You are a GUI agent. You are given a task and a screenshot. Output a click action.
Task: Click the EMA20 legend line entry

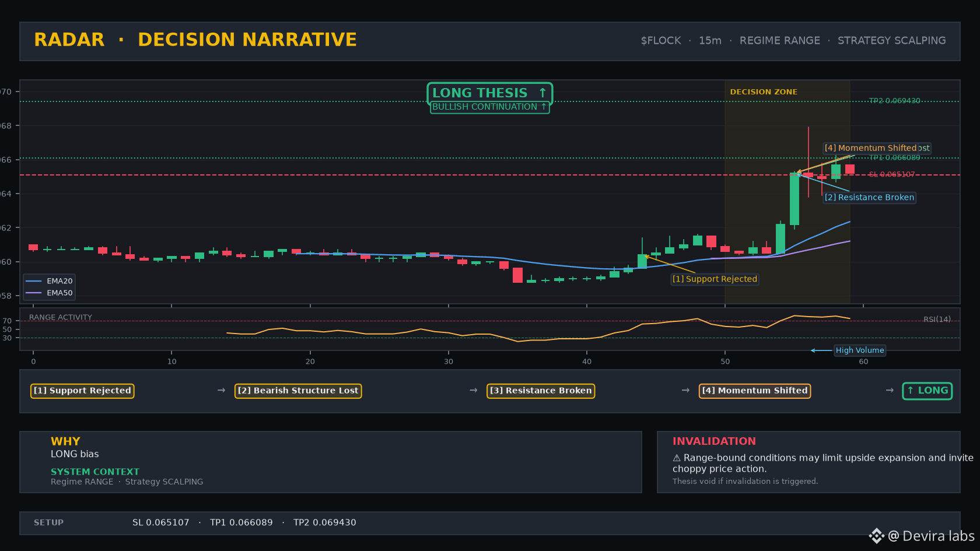50,281
